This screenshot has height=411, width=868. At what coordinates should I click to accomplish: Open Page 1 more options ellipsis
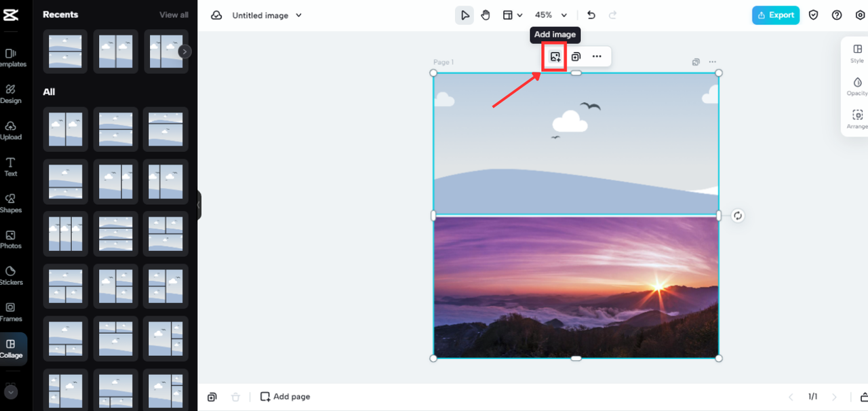712,62
